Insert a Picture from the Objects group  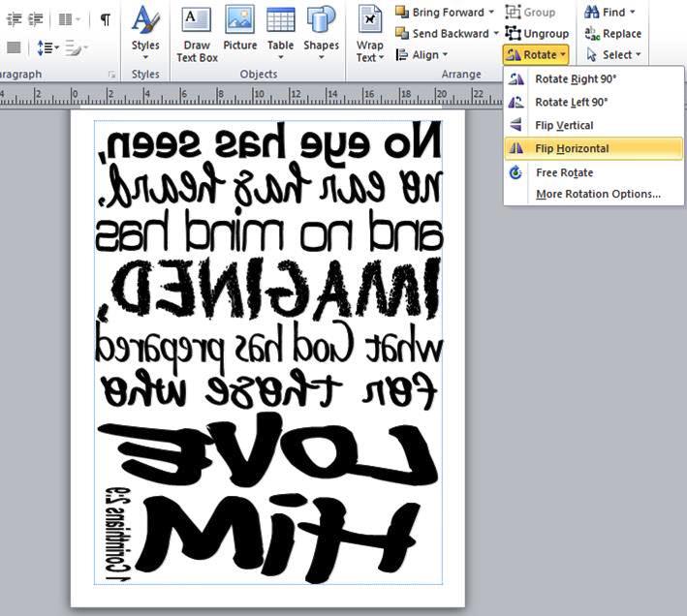point(239,31)
